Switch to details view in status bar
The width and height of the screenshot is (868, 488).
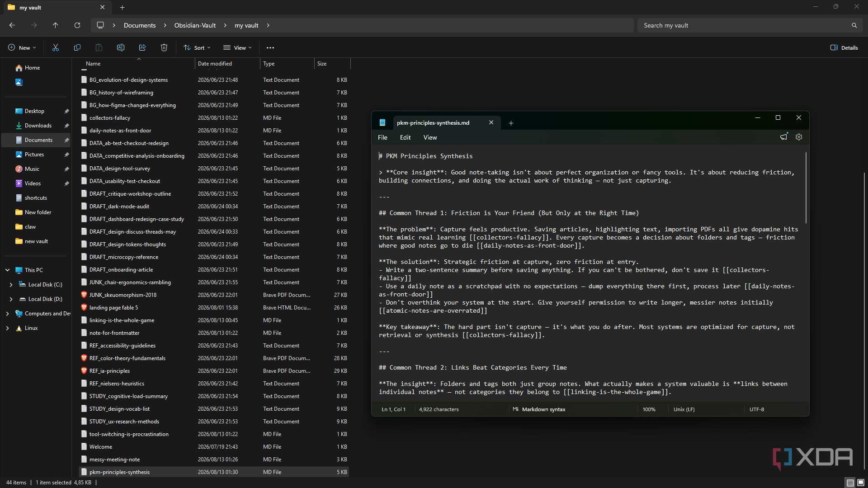[850, 483]
